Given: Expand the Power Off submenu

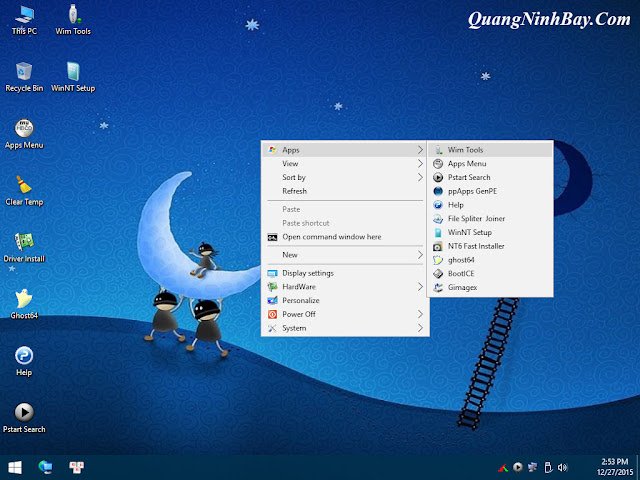Looking at the screenshot, I should pos(345,314).
